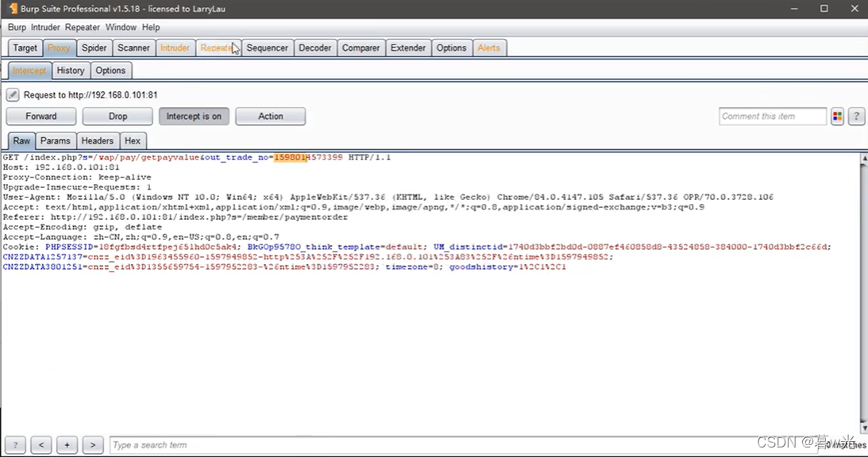This screenshot has width=868, height=457.
Task: Switch to the Target tab
Action: pyautogui.click(x=25, y=48)
